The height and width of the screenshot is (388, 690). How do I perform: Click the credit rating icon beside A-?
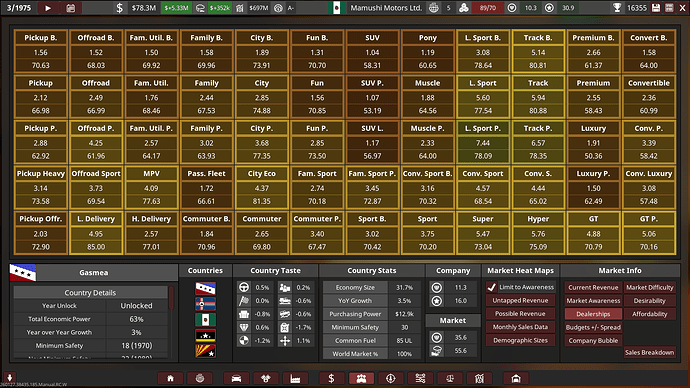[x=278, y=8]
